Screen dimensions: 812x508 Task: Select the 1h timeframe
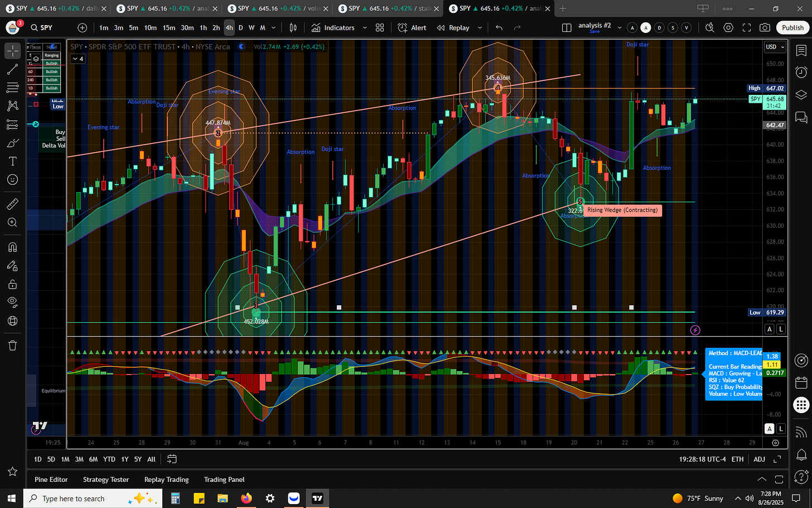tap(203, 28)
